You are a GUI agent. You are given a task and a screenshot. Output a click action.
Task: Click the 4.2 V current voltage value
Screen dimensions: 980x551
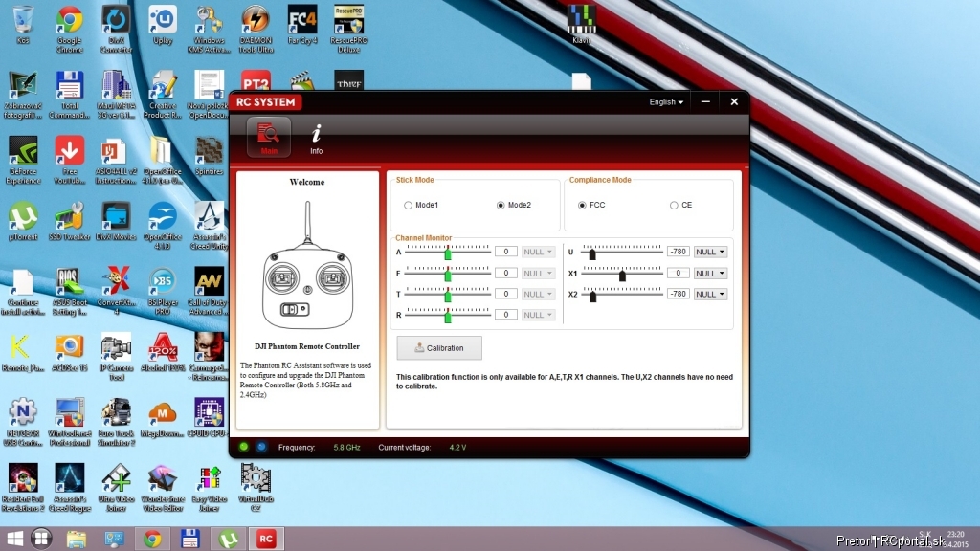point(457,448)
